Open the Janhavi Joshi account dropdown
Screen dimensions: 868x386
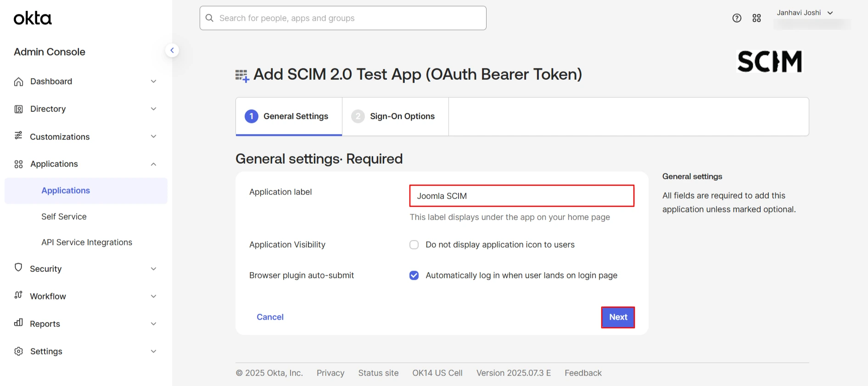point(805,13)
